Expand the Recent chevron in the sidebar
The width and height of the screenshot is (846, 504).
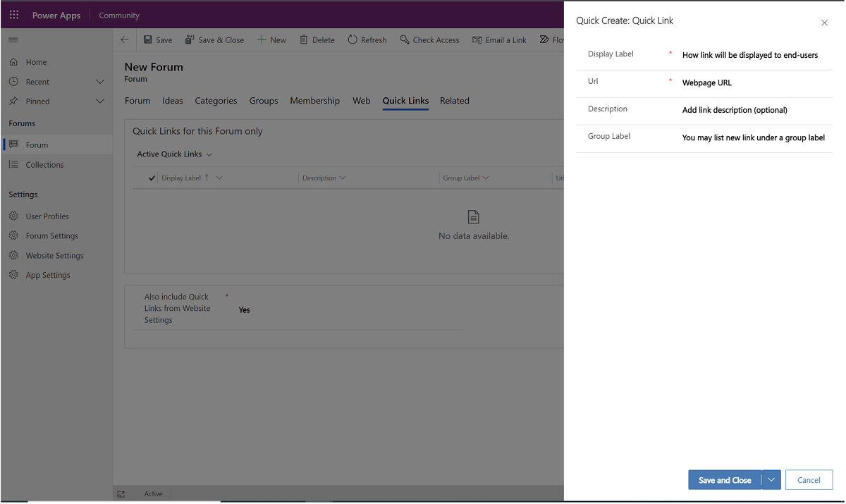pos(100,82)
